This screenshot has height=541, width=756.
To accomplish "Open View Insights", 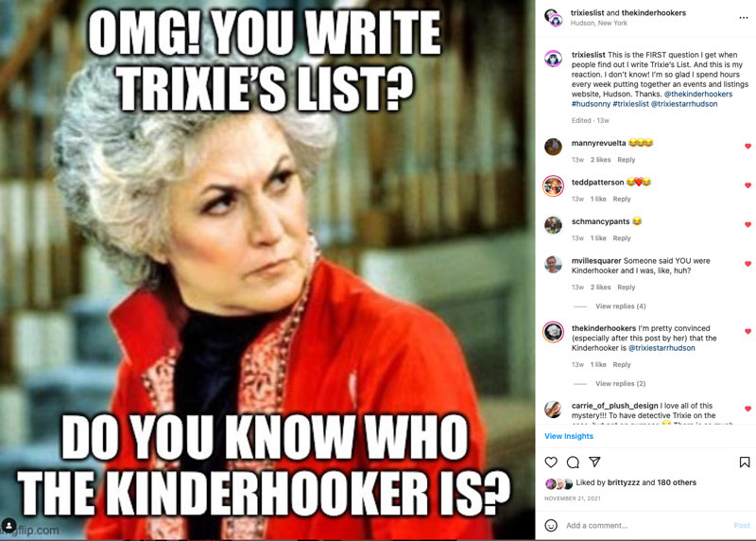I will point(569,436).
